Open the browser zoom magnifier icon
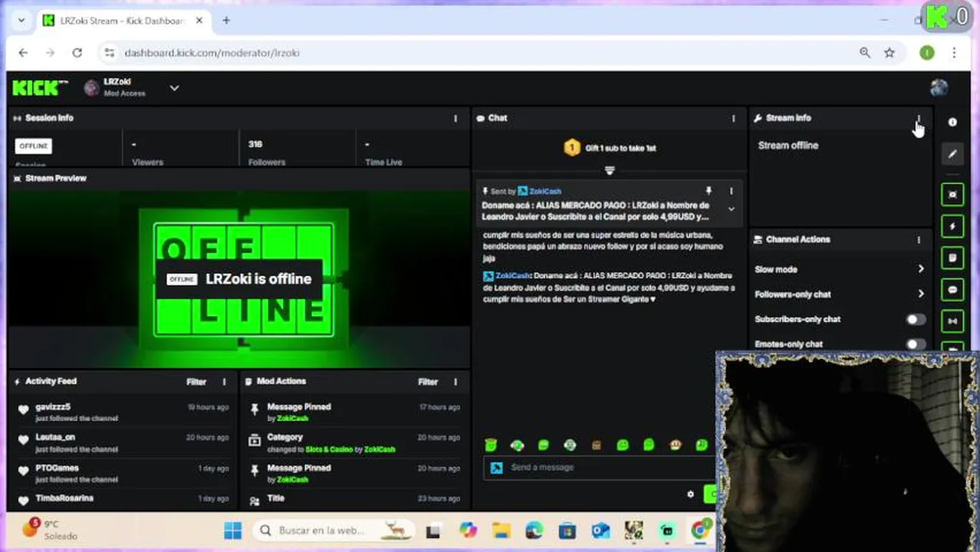Image resolution: width=980 pixels, height=552 pixels. coord(865,53)
